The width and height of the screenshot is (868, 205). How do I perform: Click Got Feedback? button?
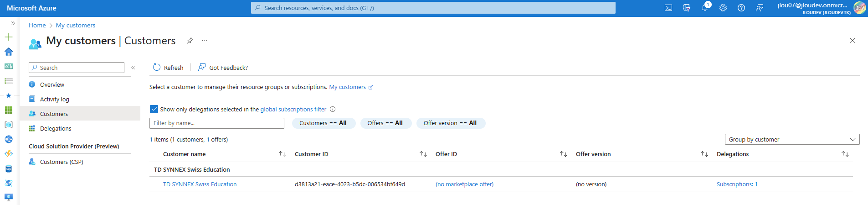(x=223, y=68)
